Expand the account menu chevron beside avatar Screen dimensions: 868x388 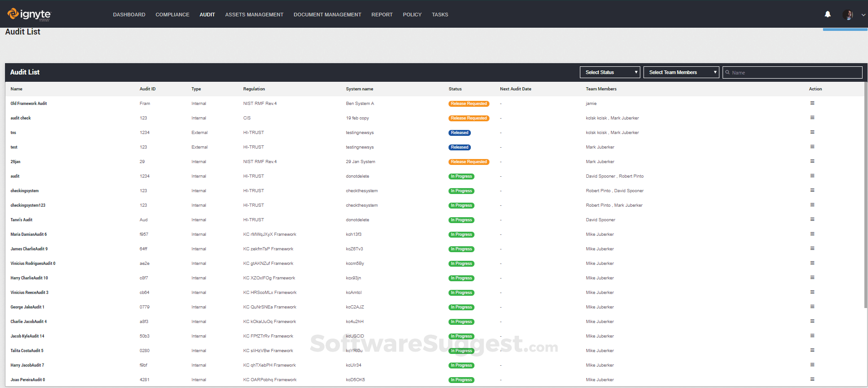click(863, 15)
